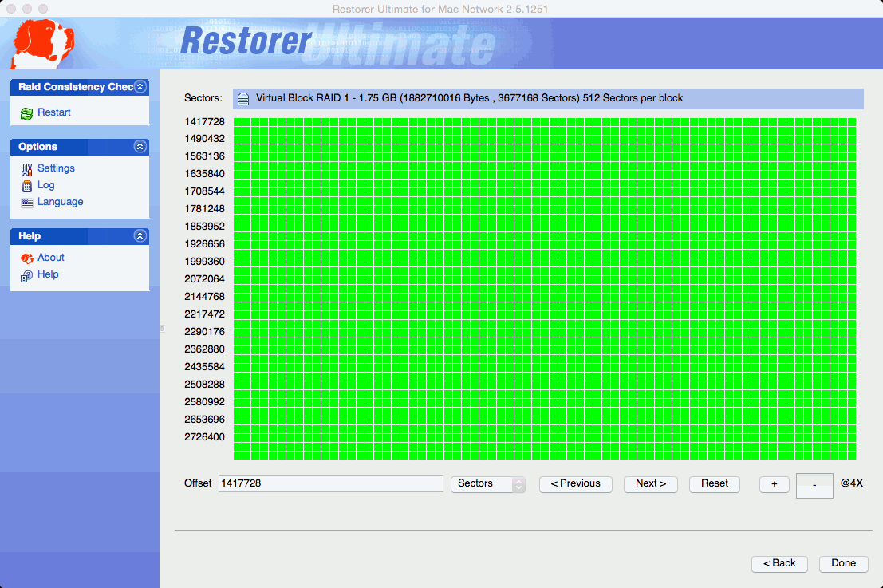Click the Language flag icon
The image size is (883, 588).
[27, 203]
